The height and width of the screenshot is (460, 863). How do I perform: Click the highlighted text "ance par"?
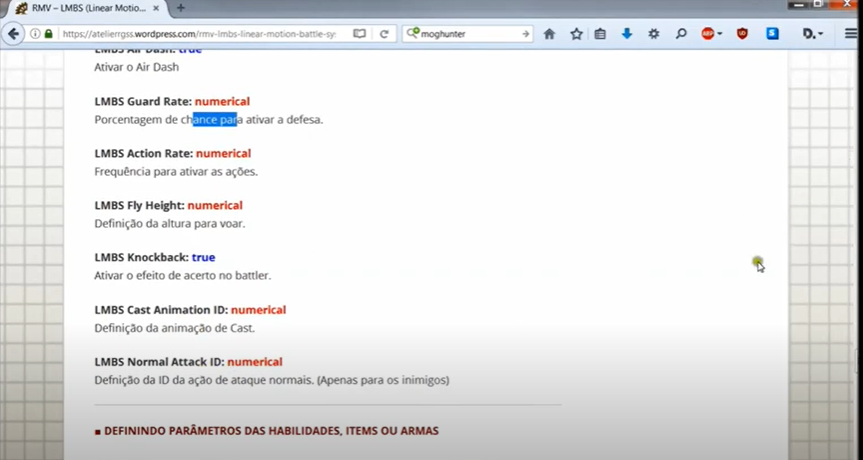click(x=215, y=119)
